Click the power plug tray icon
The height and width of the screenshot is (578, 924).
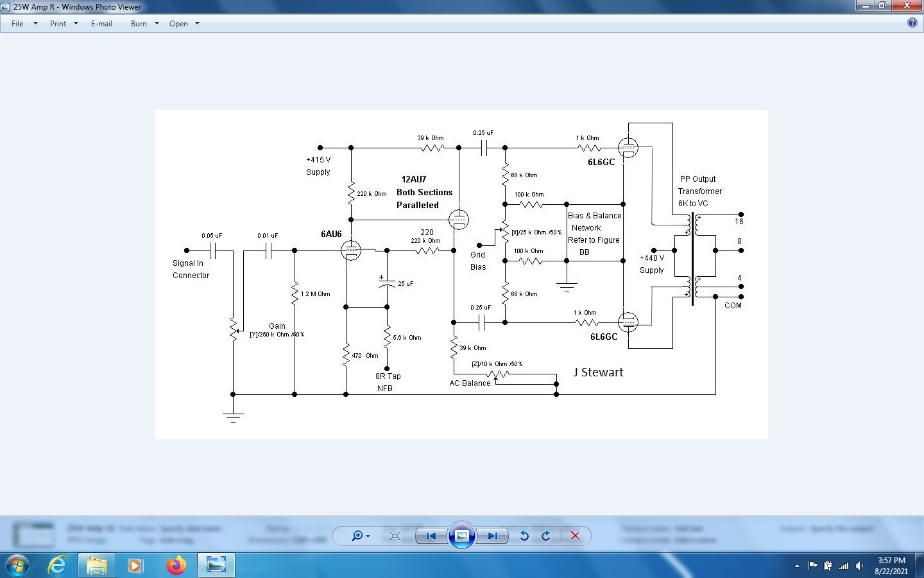pyautogui.click(x=828, y=566)
